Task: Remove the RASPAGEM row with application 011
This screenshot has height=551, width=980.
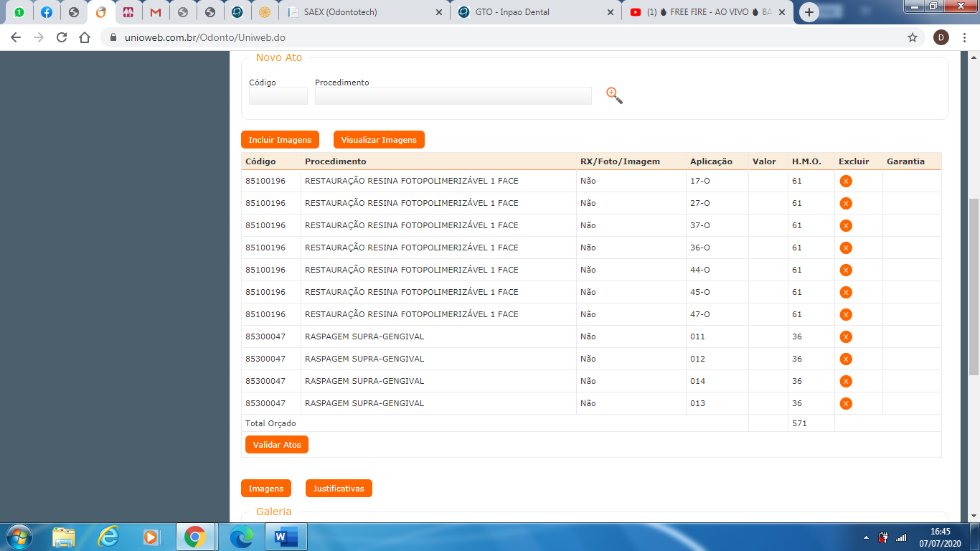Action: click(x=846, y=337)
